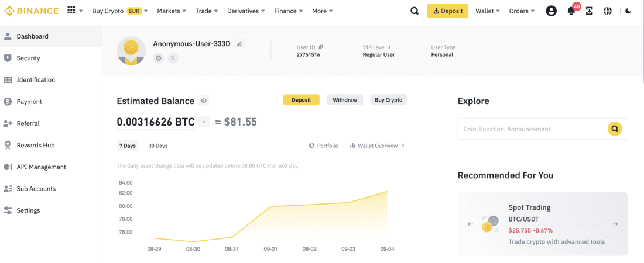Open Identification in the sidebar
The height and width of the screenshot is (263, 644).
coord(51,79)
